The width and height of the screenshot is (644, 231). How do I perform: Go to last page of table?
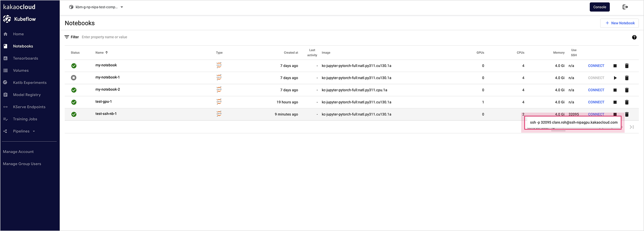coord(632,127)
